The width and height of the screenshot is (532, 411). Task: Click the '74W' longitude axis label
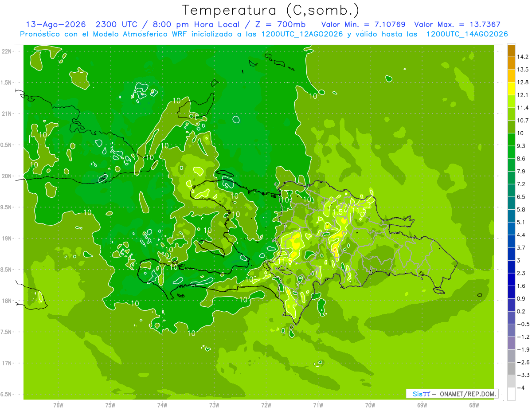(x=162, y=405)
